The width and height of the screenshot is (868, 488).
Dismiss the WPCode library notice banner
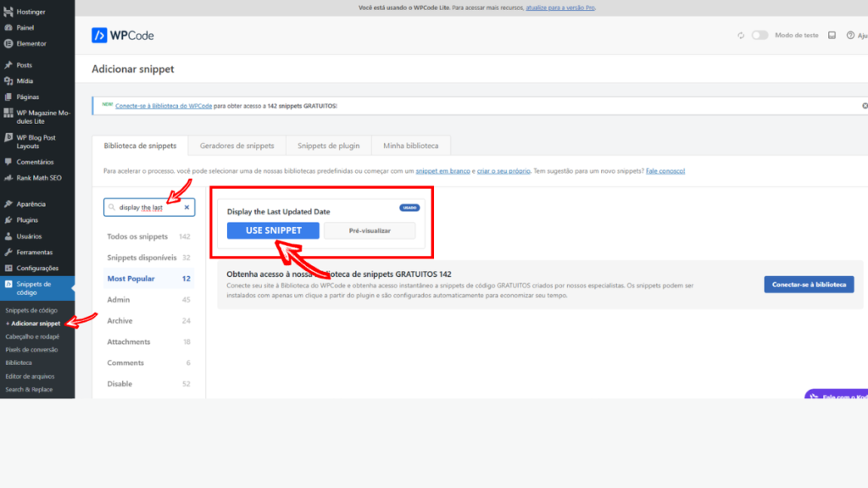point(865,106)
